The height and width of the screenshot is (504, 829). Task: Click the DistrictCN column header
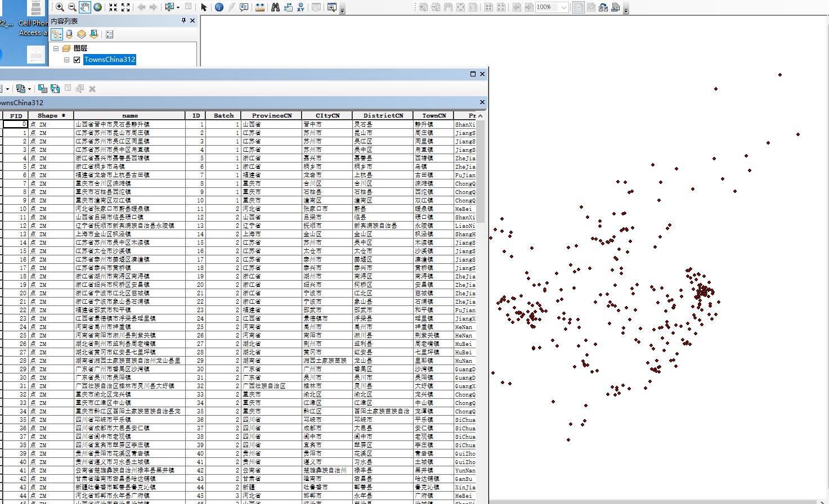tap(383, 116)
